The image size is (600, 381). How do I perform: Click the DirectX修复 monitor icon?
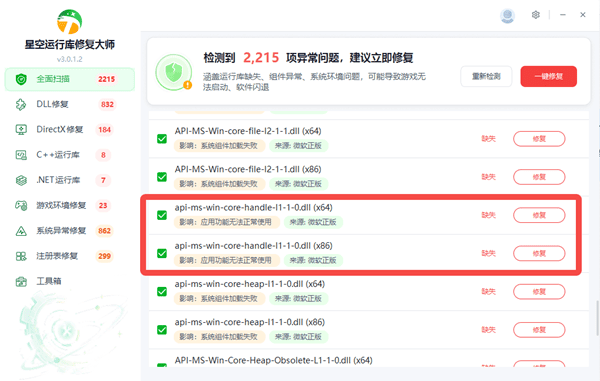[x=21, y=130]
